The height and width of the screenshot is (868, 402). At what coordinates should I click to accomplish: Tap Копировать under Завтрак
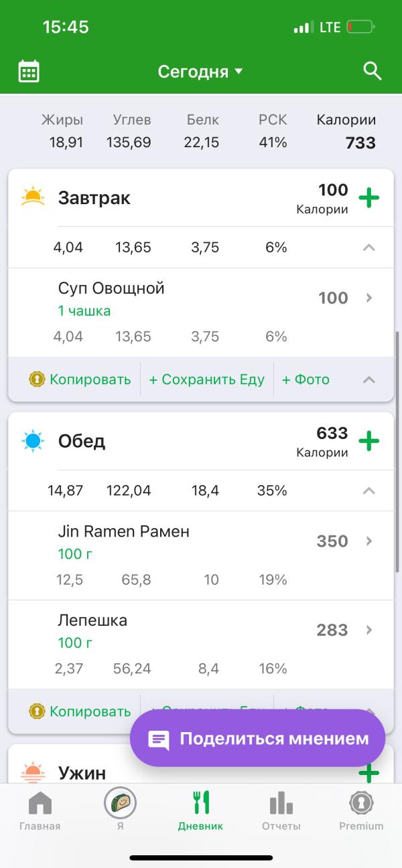pyautogui.click(x=80, y=379)
